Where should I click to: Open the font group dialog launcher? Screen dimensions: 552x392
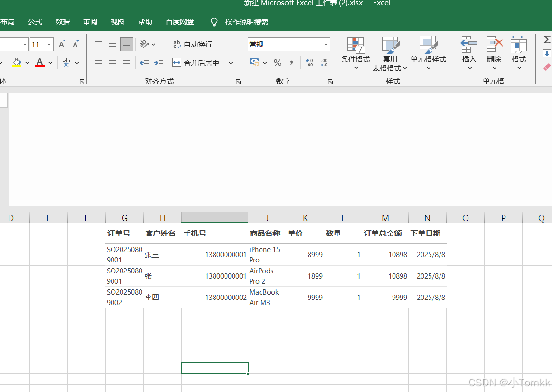(82, 82)
